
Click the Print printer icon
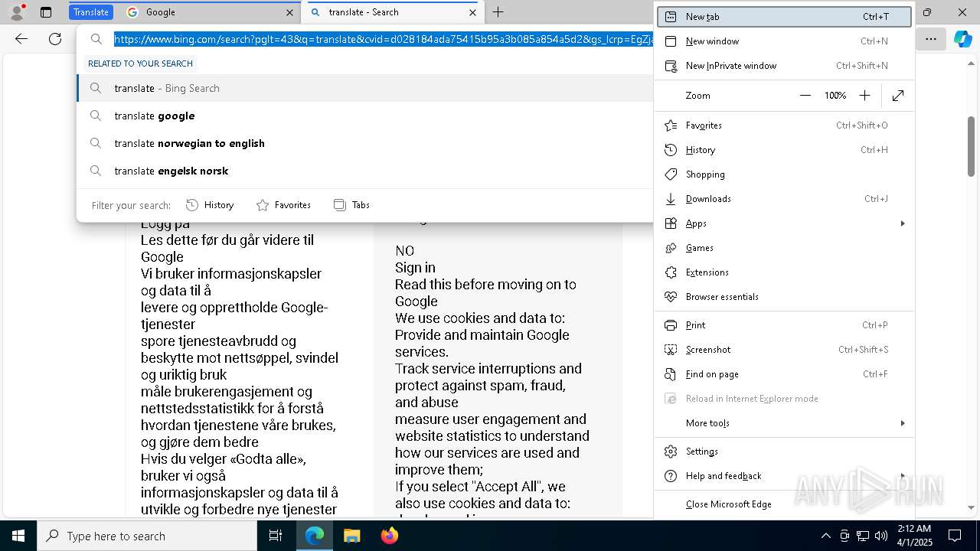pos(671,325)
